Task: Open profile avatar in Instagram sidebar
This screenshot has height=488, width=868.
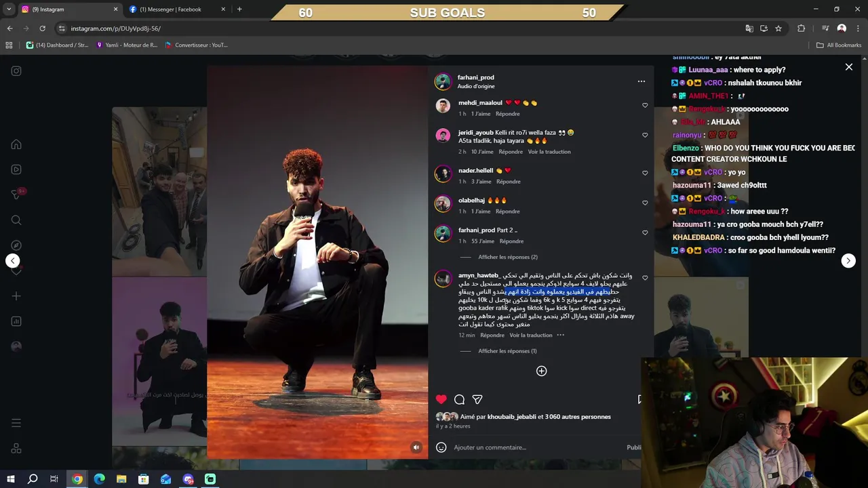Action: tap(16, 346)
